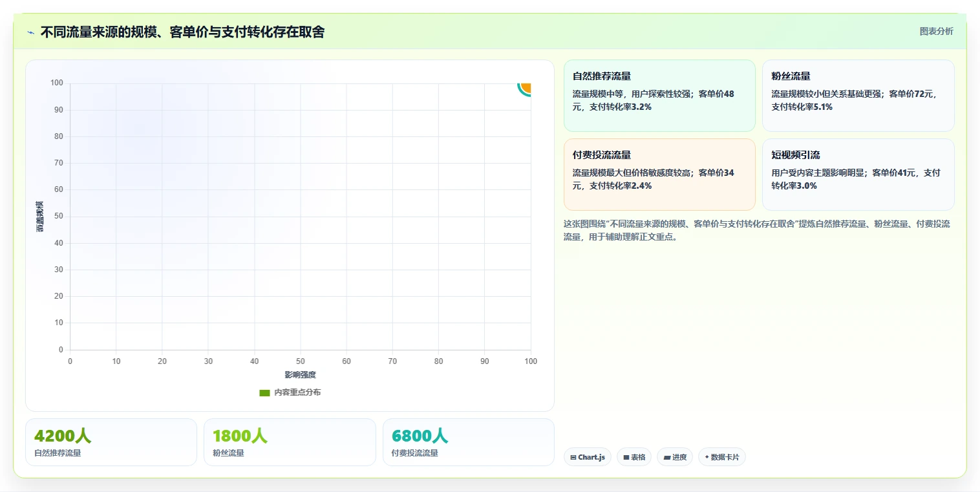
Task: Click the text 支付转化率2.4%
Action: (x=621, y=186)
